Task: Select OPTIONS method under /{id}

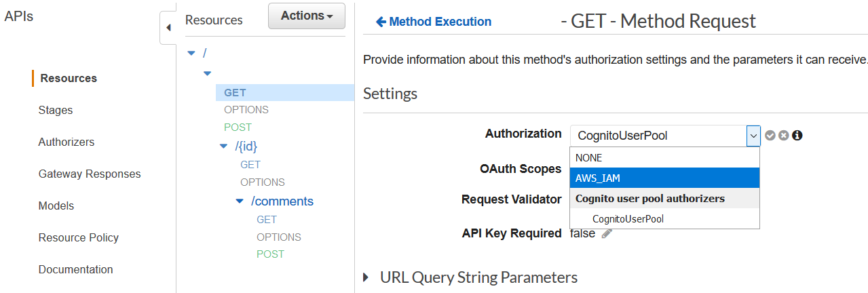Action: point(263,182)
